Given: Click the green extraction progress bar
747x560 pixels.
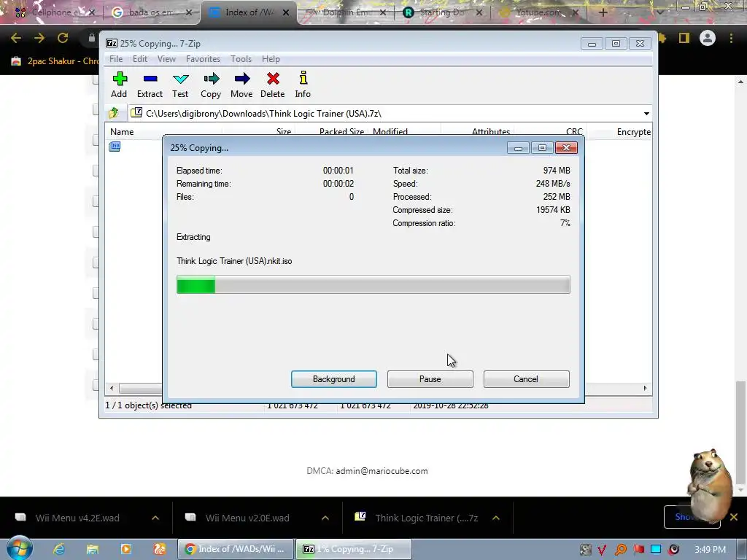Looking at the screenshot, I should coord(373,284).
